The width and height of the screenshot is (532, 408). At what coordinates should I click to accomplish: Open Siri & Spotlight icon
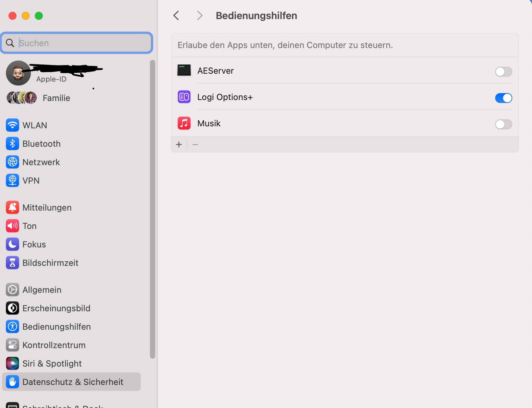pyautogui.click(x=12, y=364)
